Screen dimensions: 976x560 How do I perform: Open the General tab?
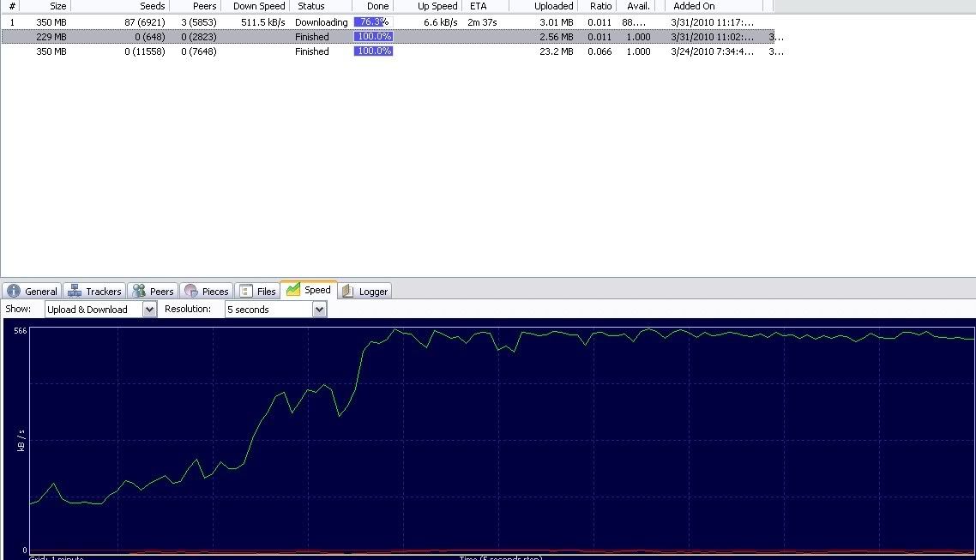31,292
